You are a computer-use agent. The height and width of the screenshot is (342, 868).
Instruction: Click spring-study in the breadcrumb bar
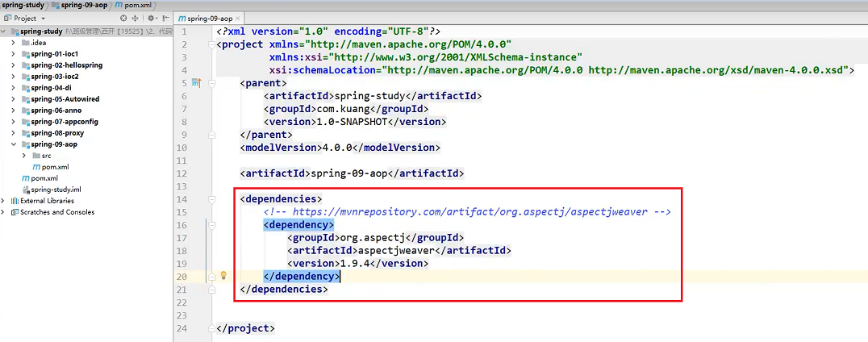click(x=22, y=4)
